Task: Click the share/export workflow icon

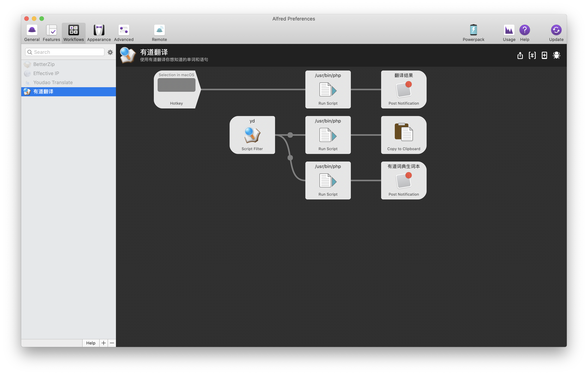Action: click(x=520, y=56)
